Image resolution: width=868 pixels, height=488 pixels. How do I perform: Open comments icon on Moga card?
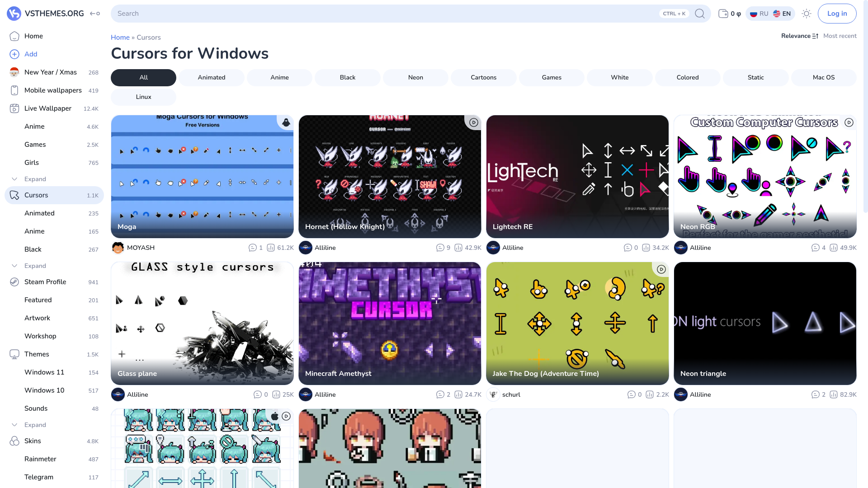click(252, 248)
